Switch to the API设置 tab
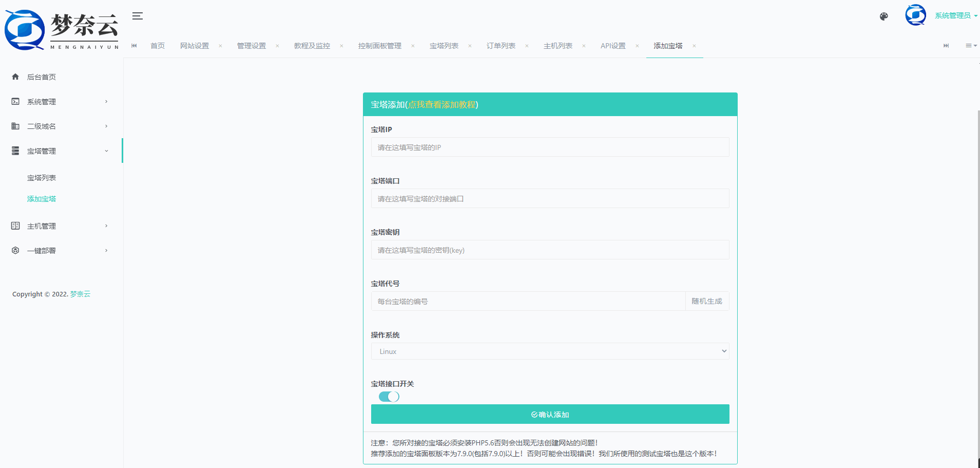This screenshot has height=468, width=980. 612,46
